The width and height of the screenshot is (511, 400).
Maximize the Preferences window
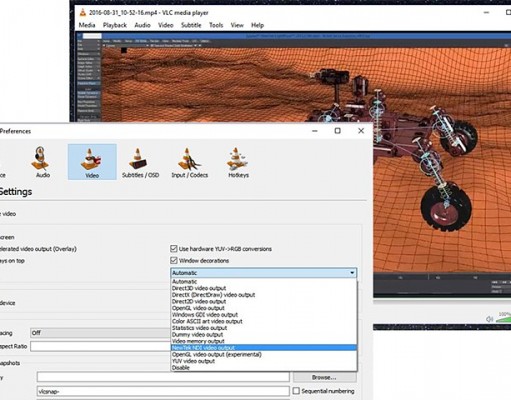point(338,131)
